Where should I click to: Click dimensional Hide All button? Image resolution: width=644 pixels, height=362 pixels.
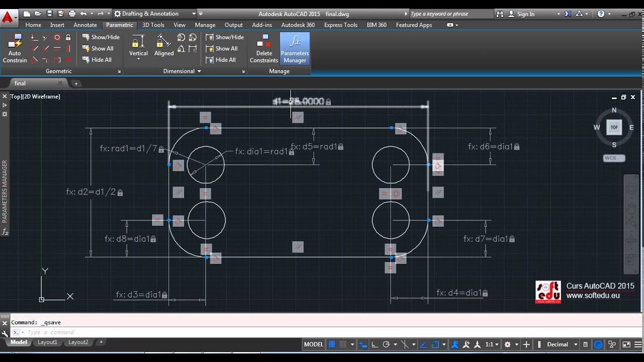pyautogui.click(x=221, y=60)
